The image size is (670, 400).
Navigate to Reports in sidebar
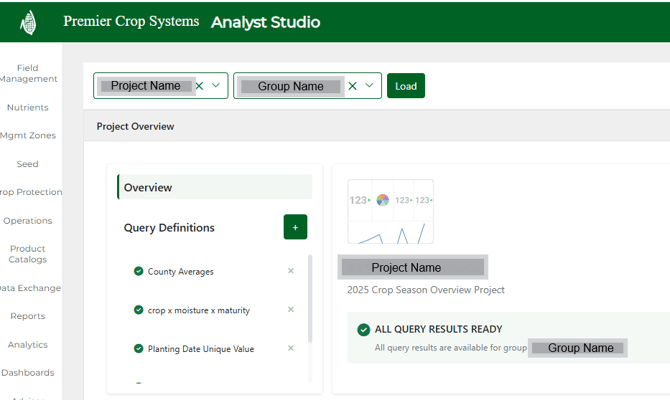[27, 316]
